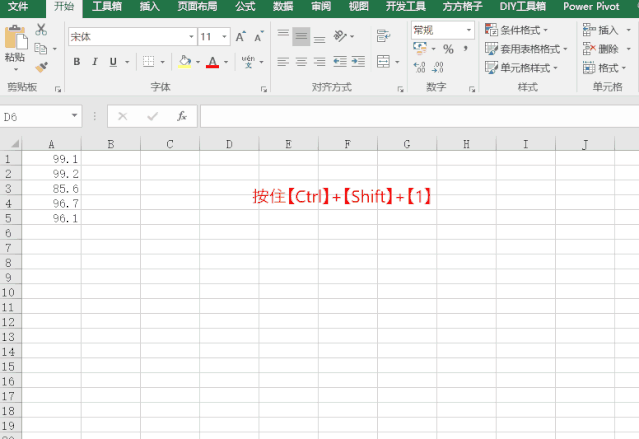Toggle bold formatting
639x439 pixels.
[77, 62]
